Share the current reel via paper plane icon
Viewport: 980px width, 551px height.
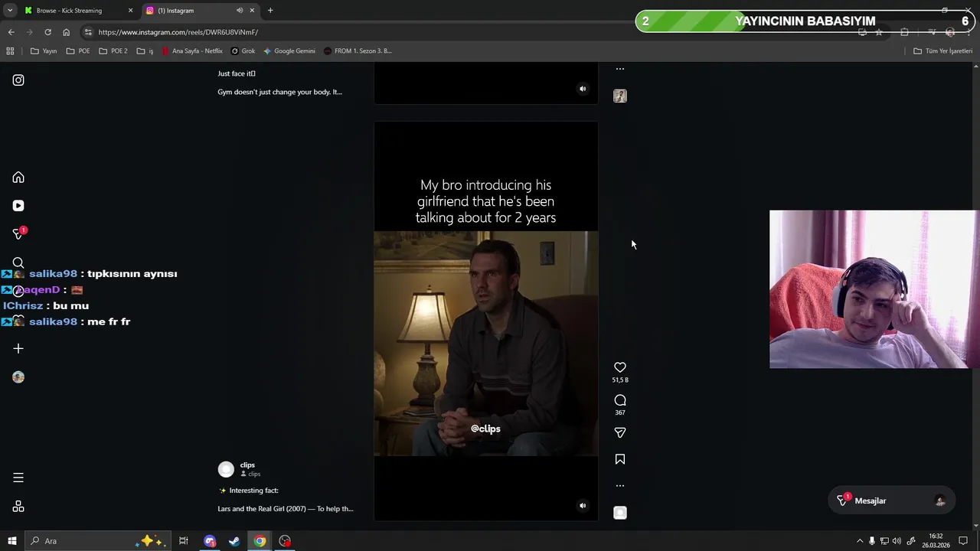[x=620, y=432]
